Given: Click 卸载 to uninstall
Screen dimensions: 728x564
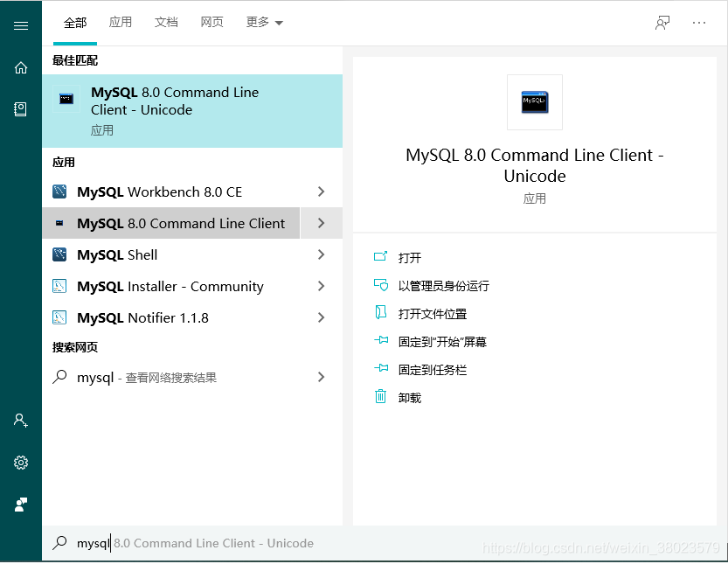Looking at the screenshot, I should point(410,398).
